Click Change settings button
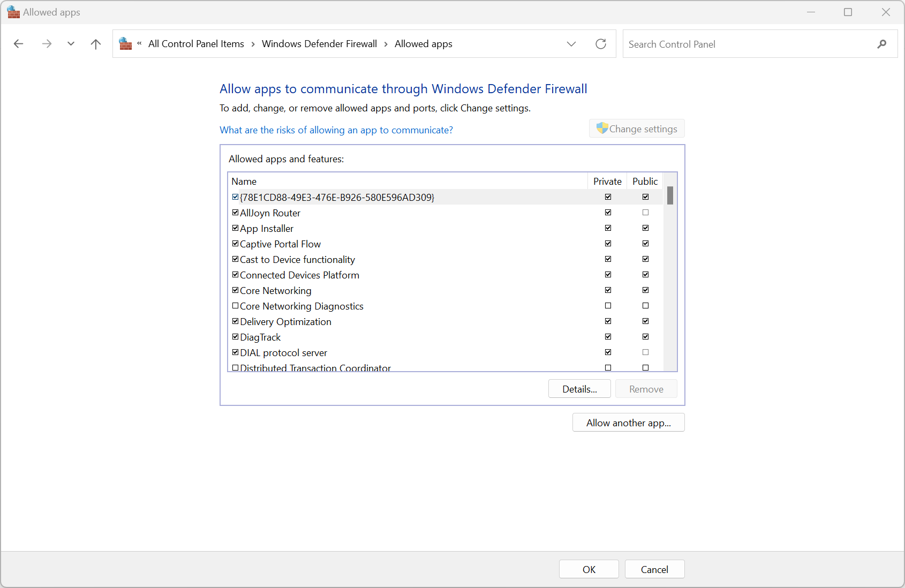This screenshot has width=905, height=588. (x=637, y=129)
